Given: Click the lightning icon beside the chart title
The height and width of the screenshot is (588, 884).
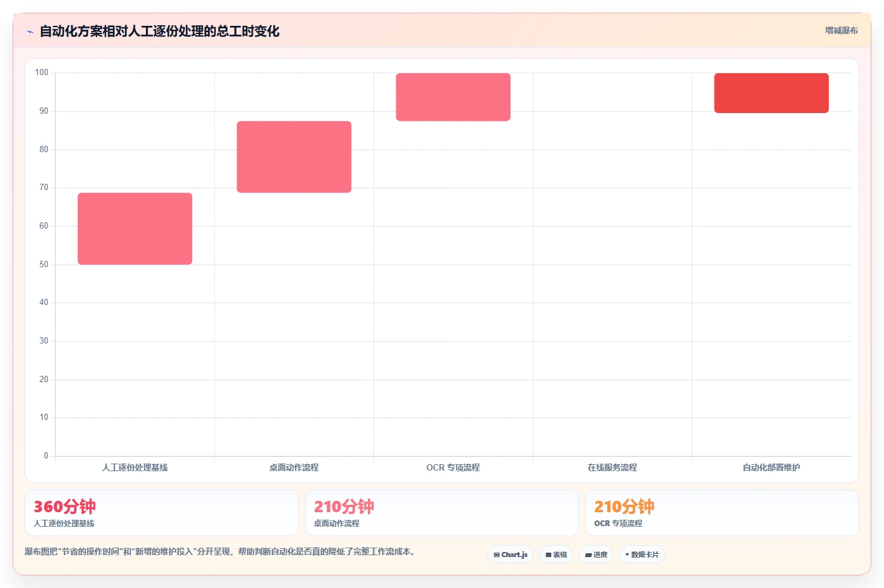Looking at the screenshot, I should point(30,32).
